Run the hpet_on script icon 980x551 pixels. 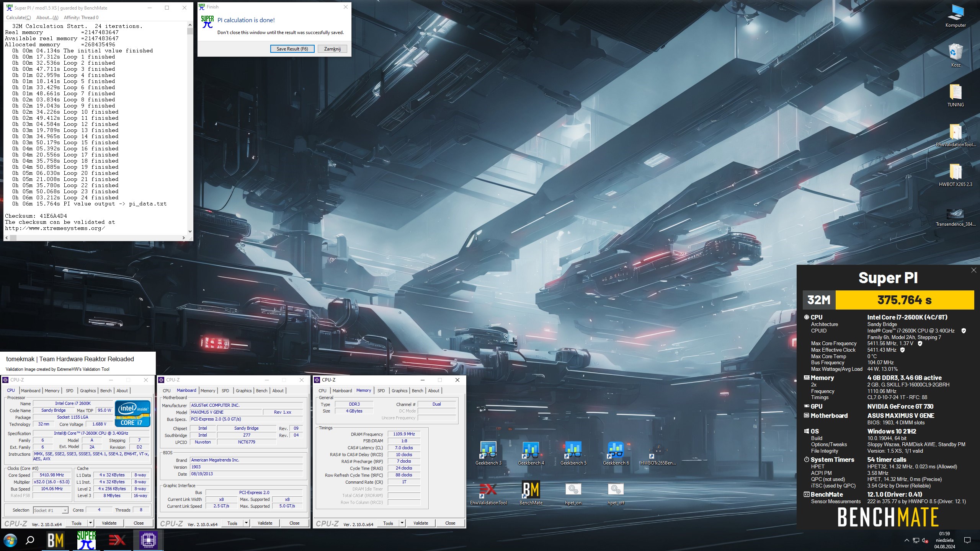(x=573, y=493)
